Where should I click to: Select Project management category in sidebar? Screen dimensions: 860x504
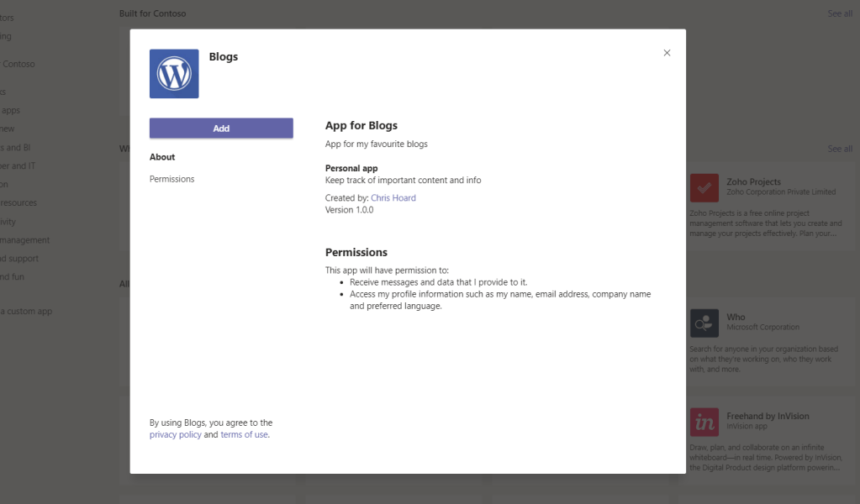(x=24, y=240)
